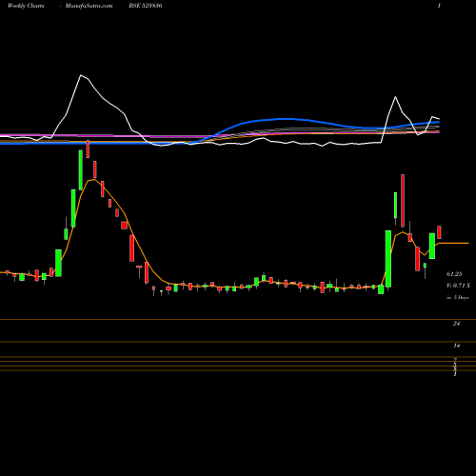This screenshot has width=476, height=476.
Task: Click the '61.25' price label
Action: coord(454,274)
